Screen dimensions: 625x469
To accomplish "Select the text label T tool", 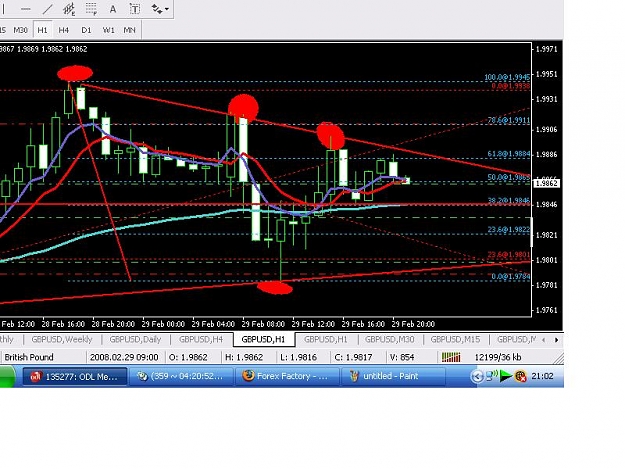I will [135, 9].
